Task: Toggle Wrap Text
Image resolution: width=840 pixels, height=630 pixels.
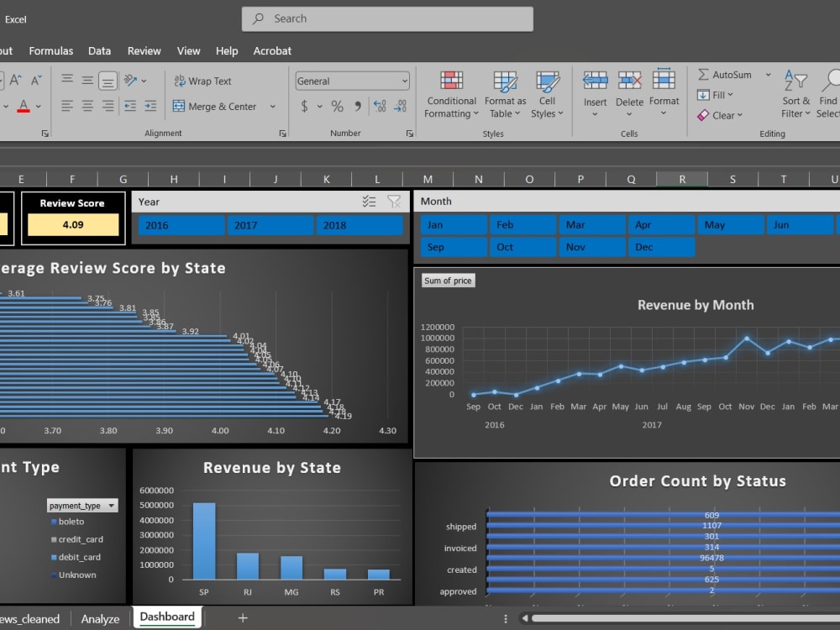Action: click(x=202, y=81)
